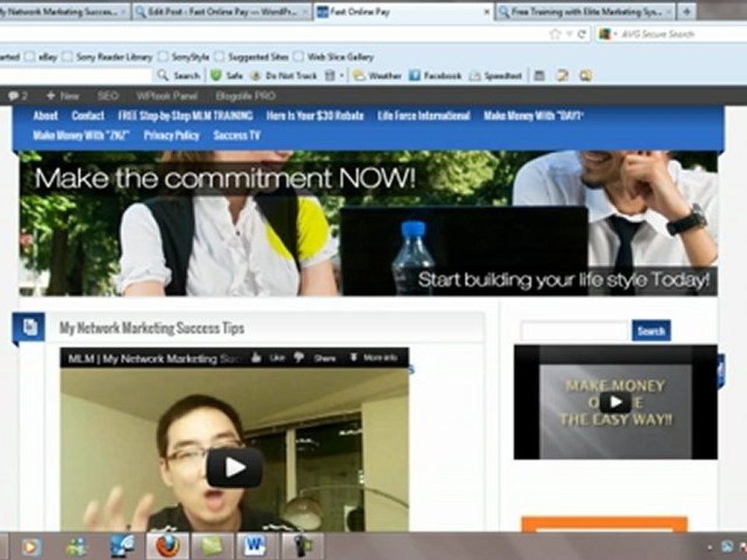Open the camera recorder taskbar app
Image resolution: width=747 pixels, height=560 pixels.
[x=302, y=547]
